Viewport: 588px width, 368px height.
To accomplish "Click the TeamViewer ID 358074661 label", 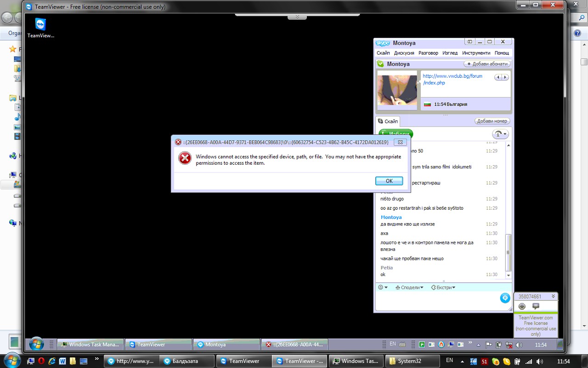I will coord(530,297).
